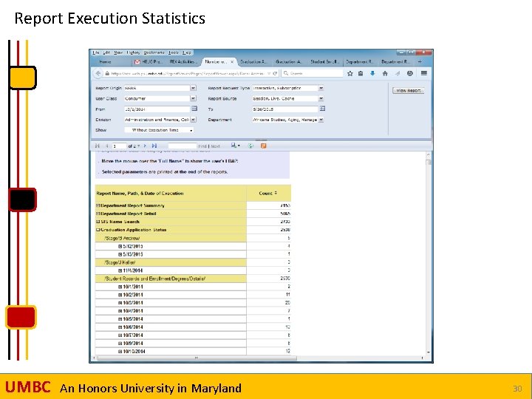
Task: Open the File menu
Action: 96,52
